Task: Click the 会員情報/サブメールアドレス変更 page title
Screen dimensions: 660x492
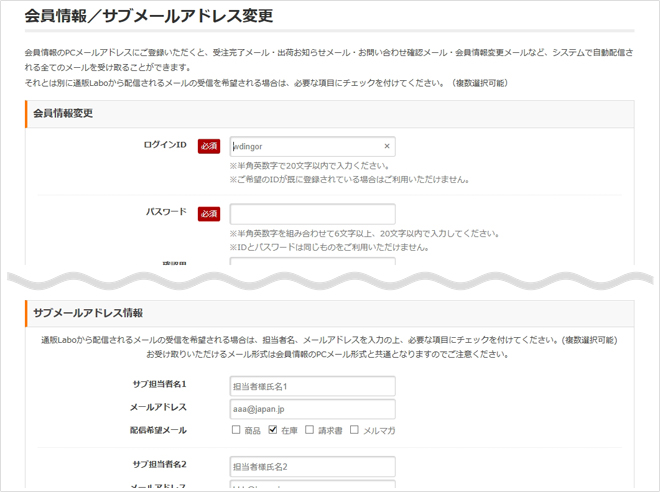Action: (x=148, y=16)
